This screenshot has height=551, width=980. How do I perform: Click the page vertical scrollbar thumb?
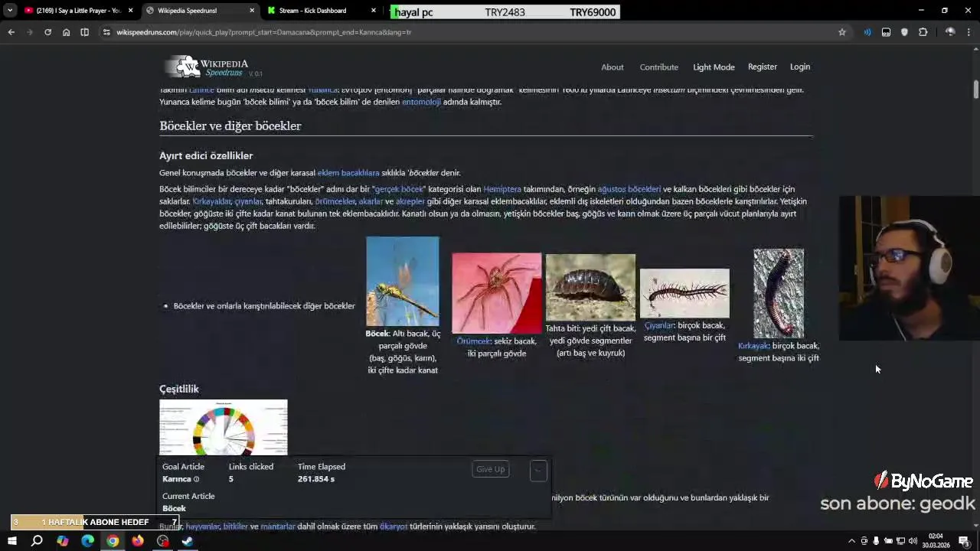pyautogui.click(x=976, y=88)
